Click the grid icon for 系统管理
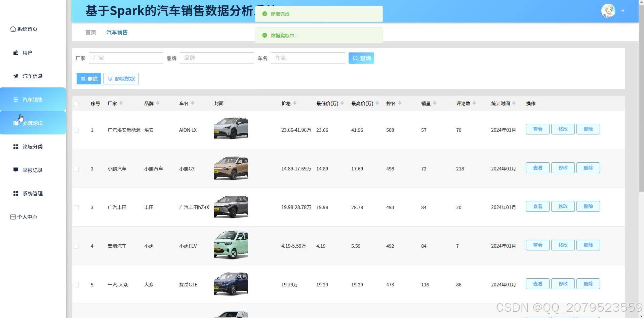The height and width of the screenshot is (318, 644). point(16,193)
